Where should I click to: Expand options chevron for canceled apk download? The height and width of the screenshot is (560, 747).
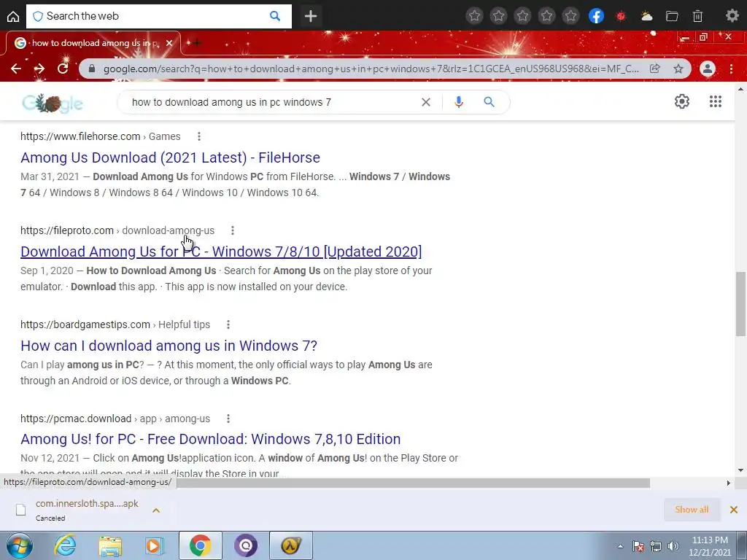pyautogui.click(x=156, y=510)
